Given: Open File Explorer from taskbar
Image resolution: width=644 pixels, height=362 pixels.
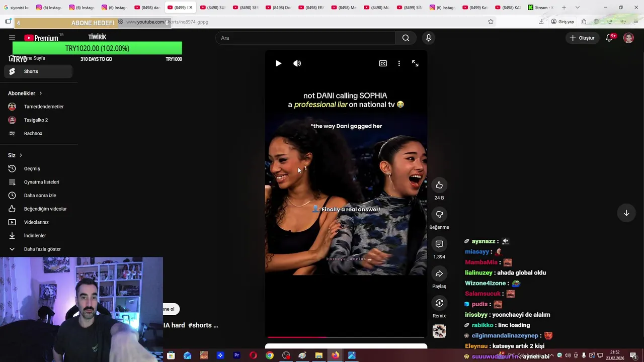Looking at the screenshot, I should [x=319, y=355].
